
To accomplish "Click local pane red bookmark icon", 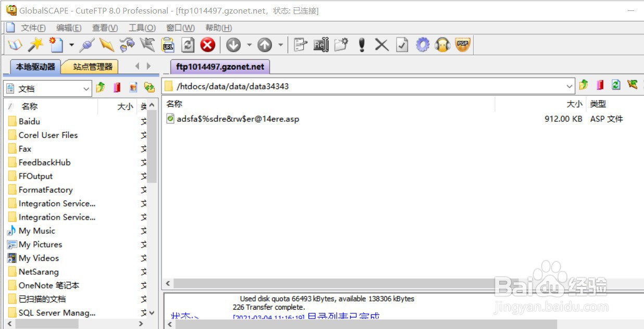I will 117,87.
